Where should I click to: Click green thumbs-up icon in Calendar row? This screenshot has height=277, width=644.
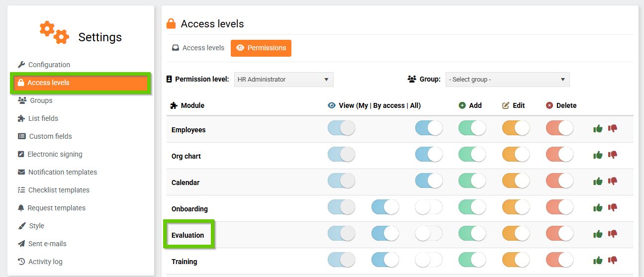tap(598, 182)
